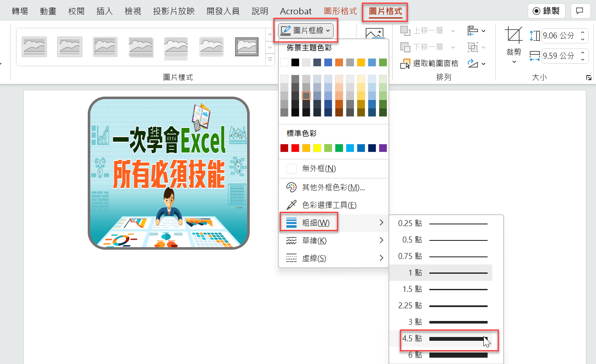Pick the red standard color swatch
Screen dimensions: 596x364
point(295,148)
